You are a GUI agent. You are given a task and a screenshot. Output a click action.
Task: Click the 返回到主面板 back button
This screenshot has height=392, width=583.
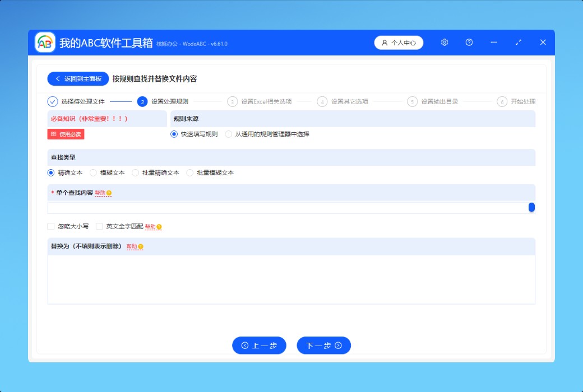click(x=78, y=79)
